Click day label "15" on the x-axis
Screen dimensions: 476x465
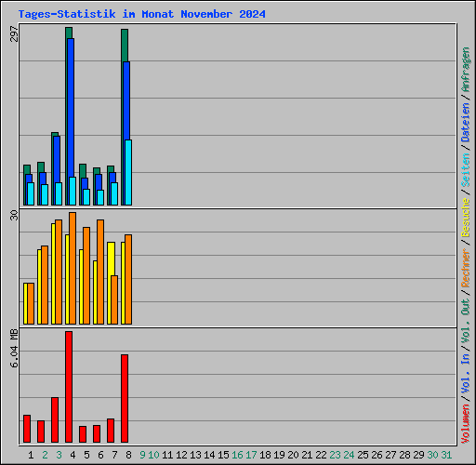coord(223,455)
